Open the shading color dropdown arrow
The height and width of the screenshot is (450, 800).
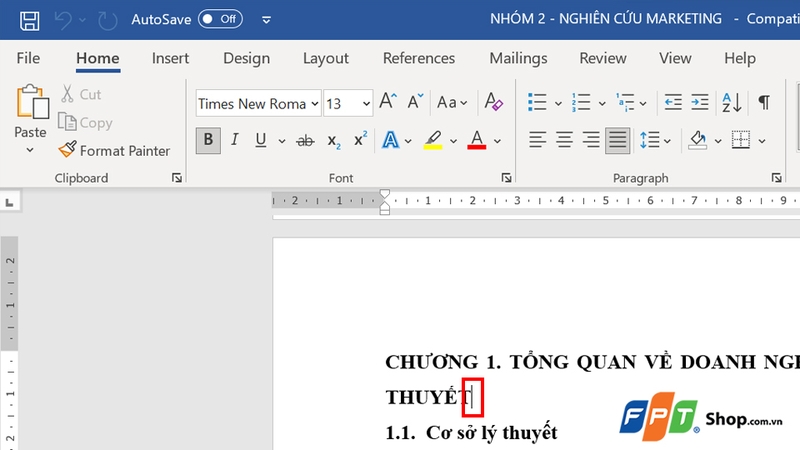(718, 141)
